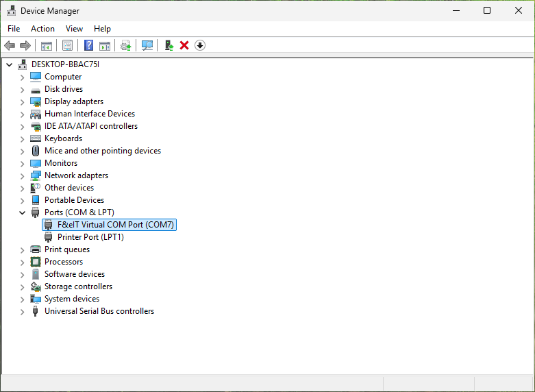The height and width of the screenshot is (392, 535).
Task: Expand the Computer category
Action: click(22, 77)
